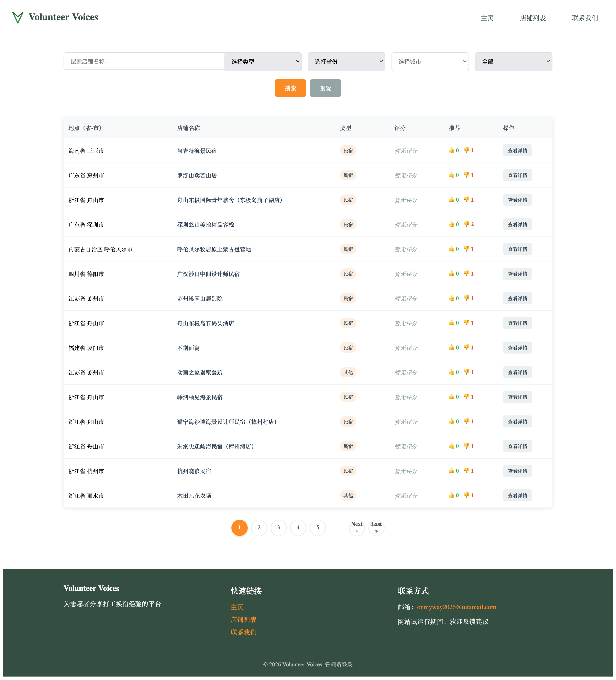Click thumbs-up icon for 苏州巢园山居别院

pos(451,298)
